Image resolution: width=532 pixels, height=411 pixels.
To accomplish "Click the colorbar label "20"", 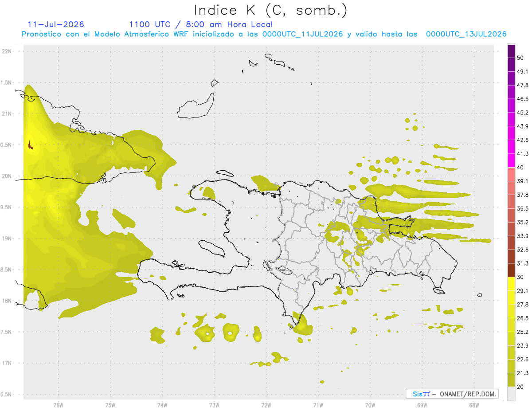I will click(x=520, y=387).
